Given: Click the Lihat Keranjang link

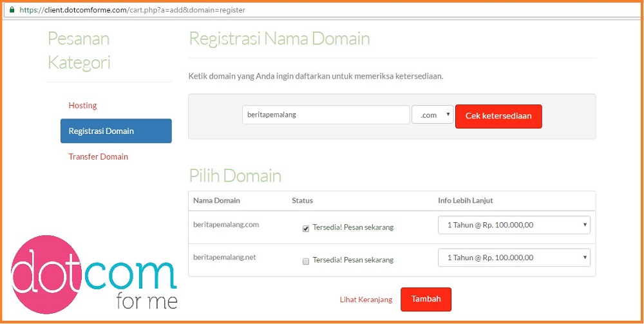Looking at the screenshot, I should [x=366, y=300].
